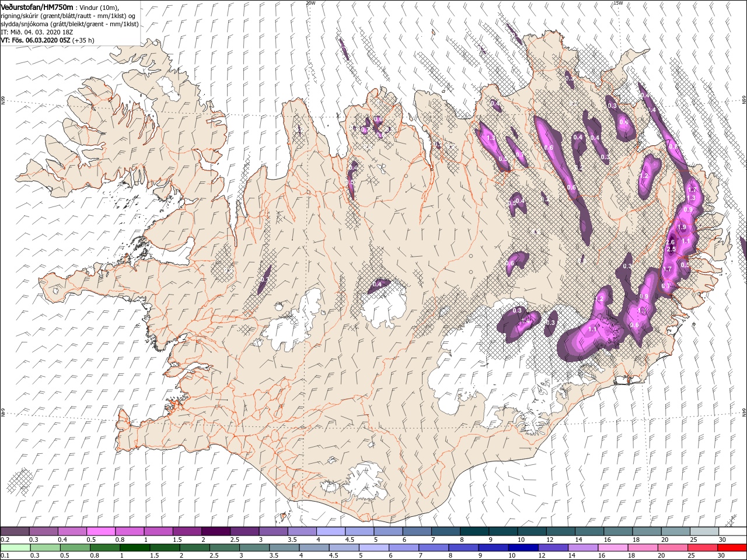Pick the pale pink 16 rain legend swatch
Screen dimensions: 747x560
pos(612,548)
